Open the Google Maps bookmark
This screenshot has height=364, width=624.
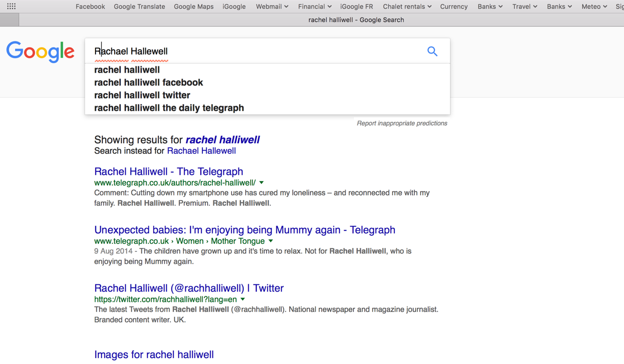[194, 6]
